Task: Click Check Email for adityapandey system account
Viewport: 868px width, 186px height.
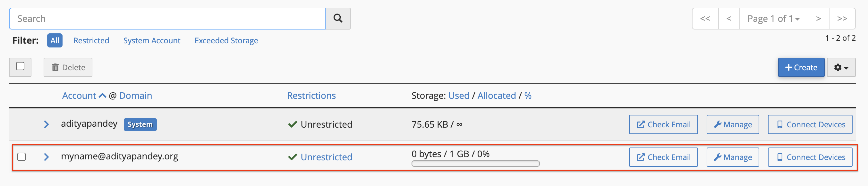Action: pos(663,124)
